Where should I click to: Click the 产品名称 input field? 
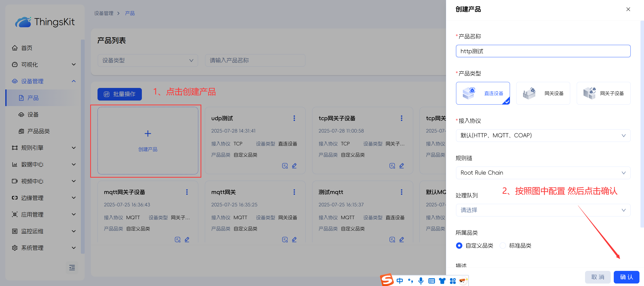pos(543,51)
